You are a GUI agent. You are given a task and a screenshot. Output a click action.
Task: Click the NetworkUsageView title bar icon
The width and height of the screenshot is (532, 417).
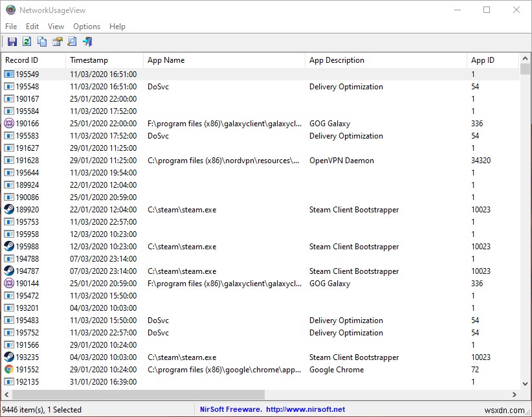9,10
